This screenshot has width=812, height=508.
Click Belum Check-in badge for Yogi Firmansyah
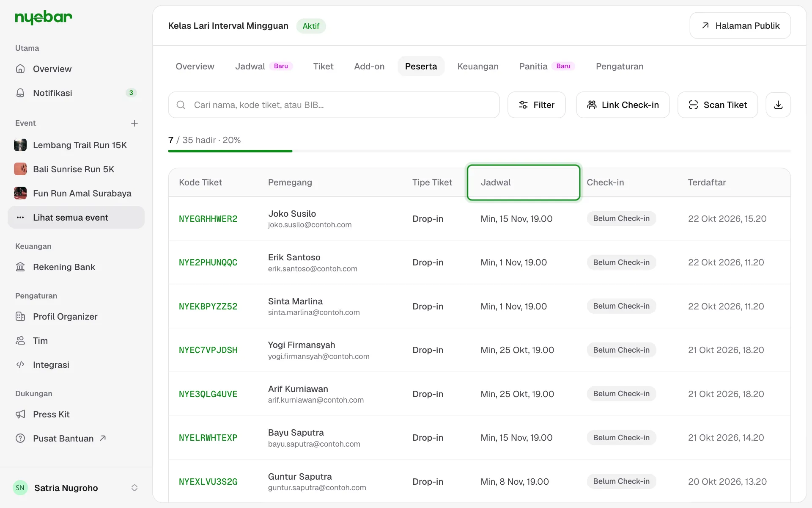621,350
